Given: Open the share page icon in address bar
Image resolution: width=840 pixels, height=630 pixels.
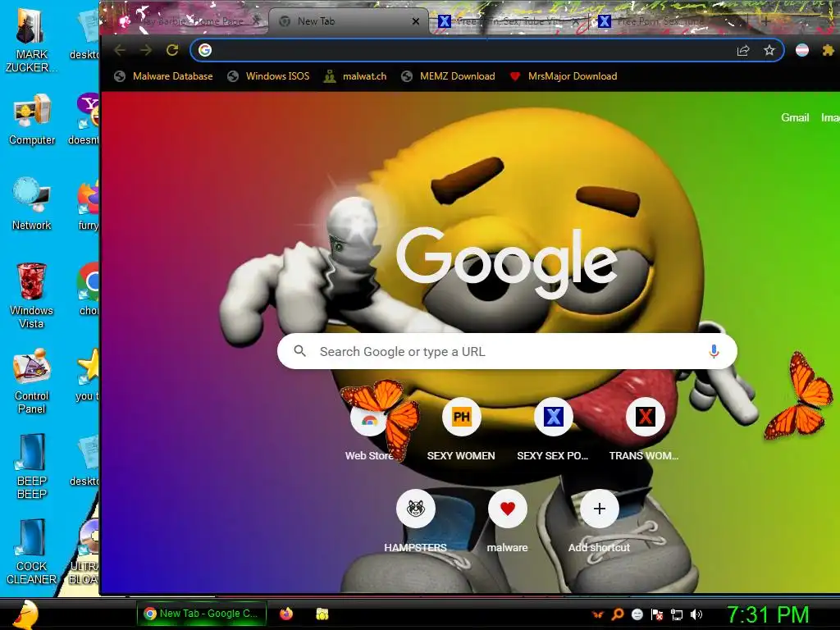Looking at the screenshot, I should click(743, 50).
